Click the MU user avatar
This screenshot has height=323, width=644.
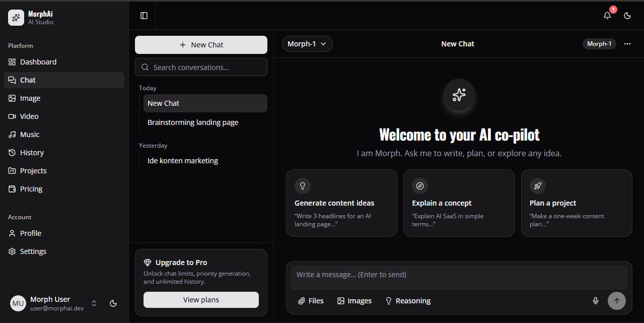[18, 303]
